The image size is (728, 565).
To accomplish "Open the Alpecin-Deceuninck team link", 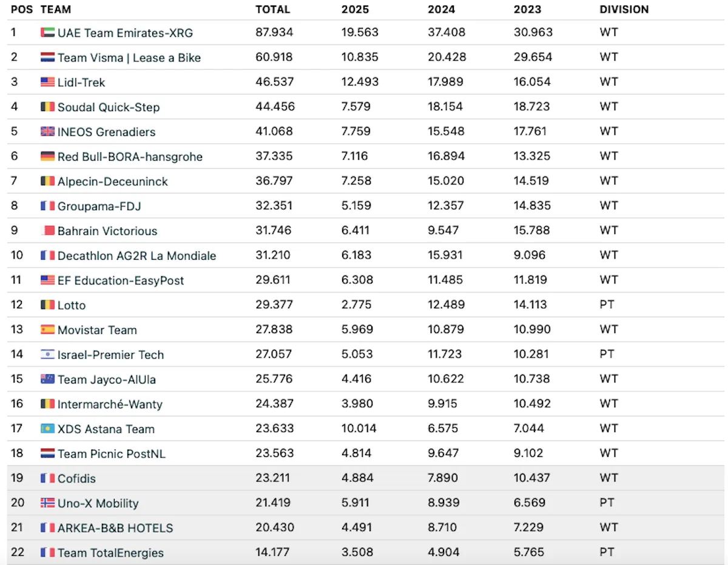I will pyautogui.click(x=113, y=181).
